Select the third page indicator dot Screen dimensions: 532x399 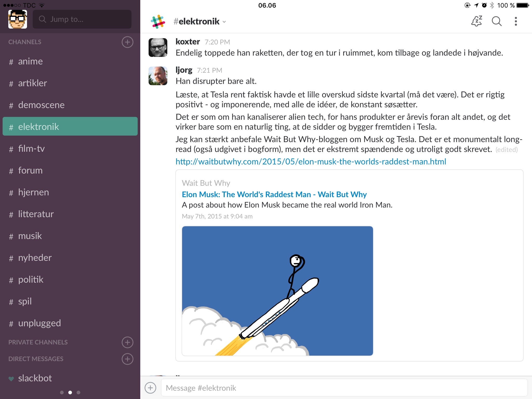coord(78,393)
